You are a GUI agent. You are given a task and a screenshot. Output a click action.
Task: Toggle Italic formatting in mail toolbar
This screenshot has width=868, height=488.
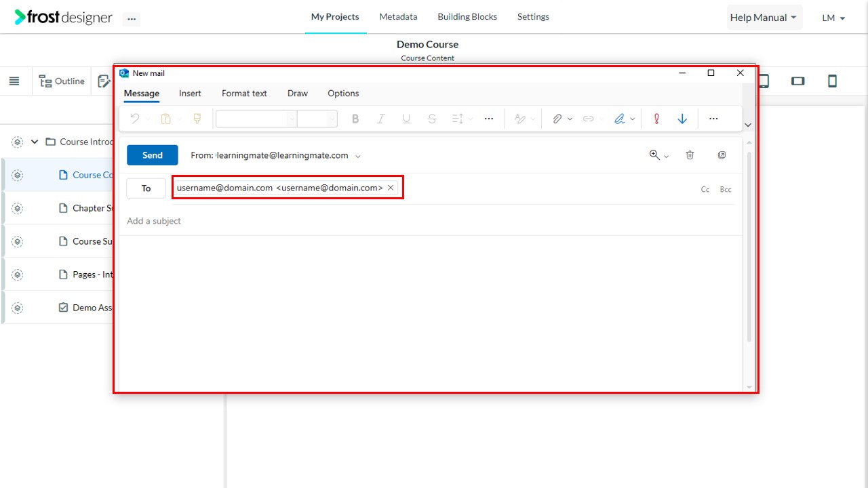pyautogui.click(x=381, y=119)
